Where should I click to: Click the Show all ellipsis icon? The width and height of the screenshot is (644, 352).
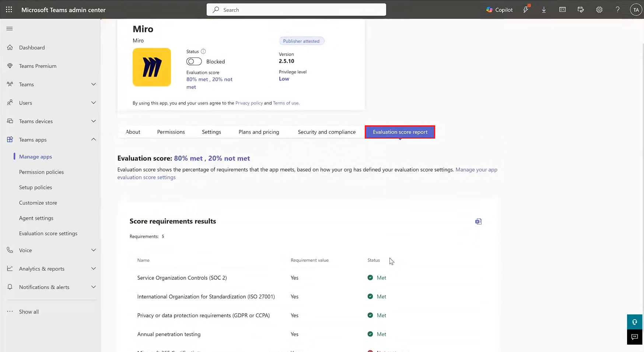click(x=10, y=311)
